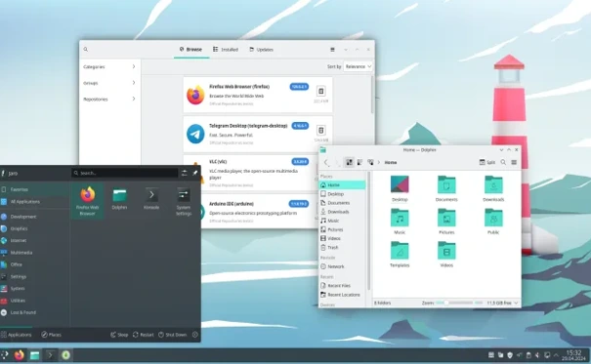Click the Restart button in the launcher
This screenshot has height=364, width=591.
tap(144, 335)
